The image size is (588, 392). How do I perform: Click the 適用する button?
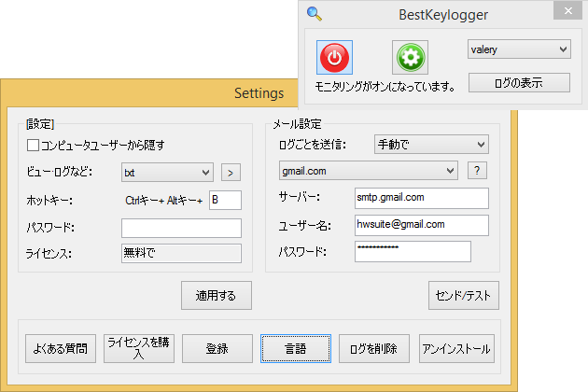pyautogui.click(x=217, y=296)
